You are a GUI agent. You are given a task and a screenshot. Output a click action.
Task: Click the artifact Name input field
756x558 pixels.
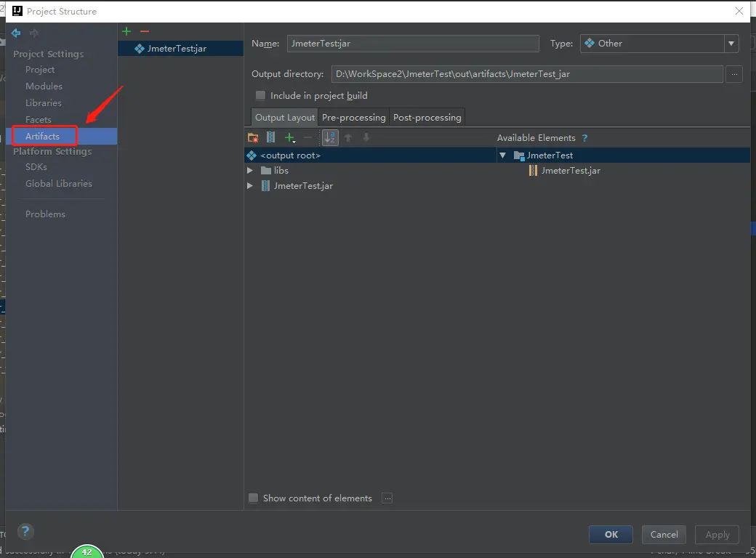(x=413, y=44)
